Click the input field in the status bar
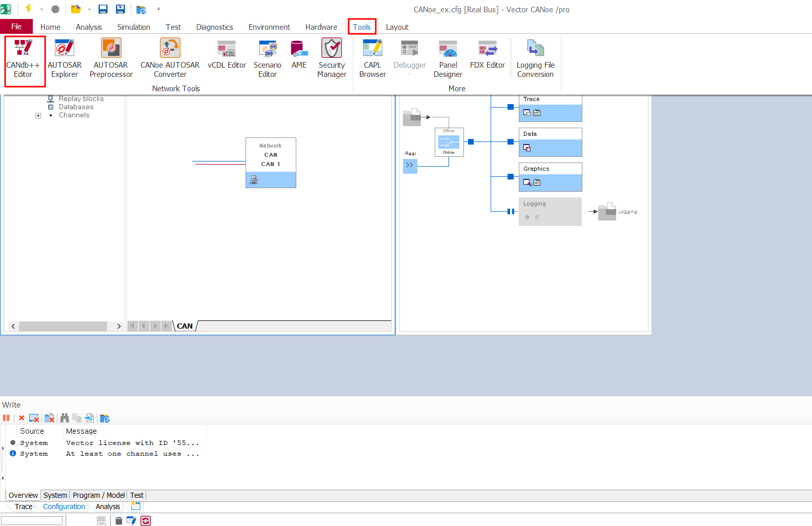This screenshot has height=526, width=812. pos(32,520)
